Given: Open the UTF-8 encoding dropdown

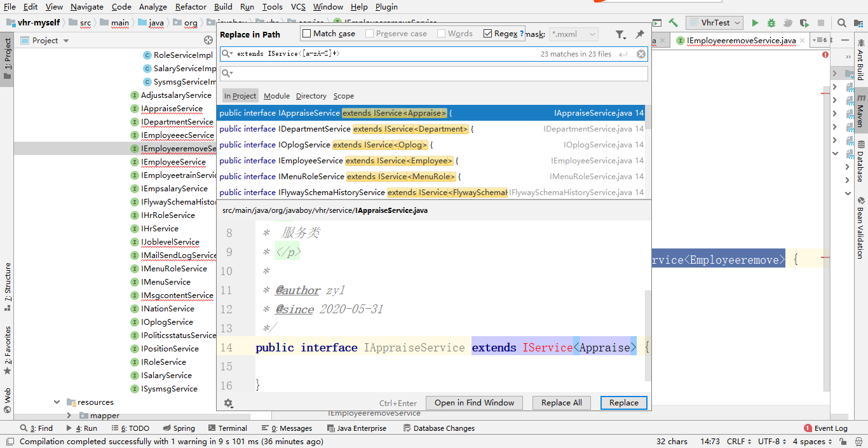Looking at the screenshot, I should tap(772, 442).
